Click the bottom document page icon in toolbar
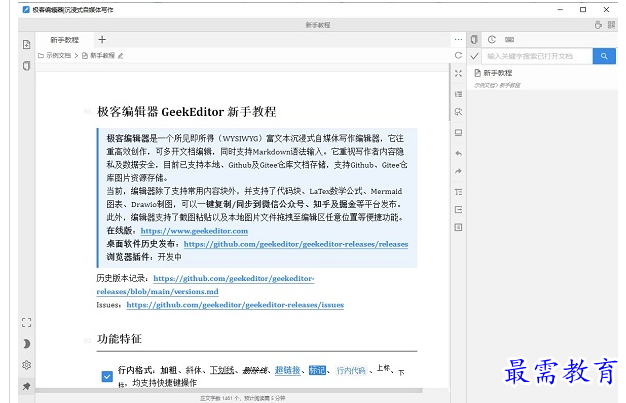 (458, 227)
